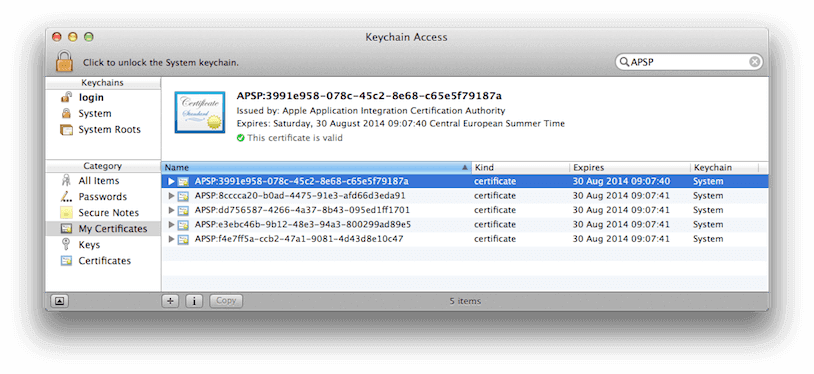Select the APSP:dd756587-4266-4a37-8b43-095ed1ff1701 name text
The image size is (814, 374).
pos(302,210)
